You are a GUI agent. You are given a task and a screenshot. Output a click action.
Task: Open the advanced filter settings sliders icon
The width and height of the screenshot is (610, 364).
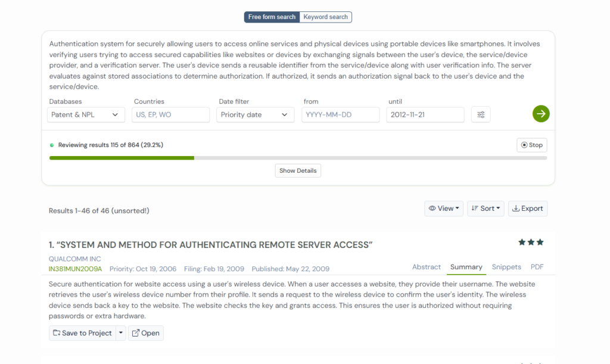[x=481, y=114]
